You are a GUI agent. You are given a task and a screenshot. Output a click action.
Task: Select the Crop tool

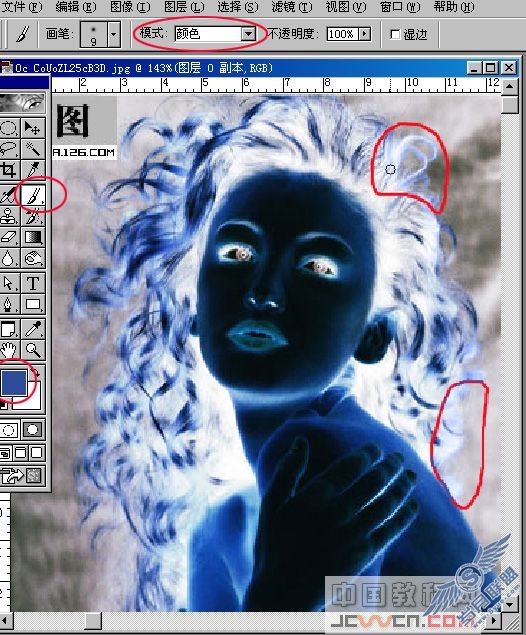[8, 170]
